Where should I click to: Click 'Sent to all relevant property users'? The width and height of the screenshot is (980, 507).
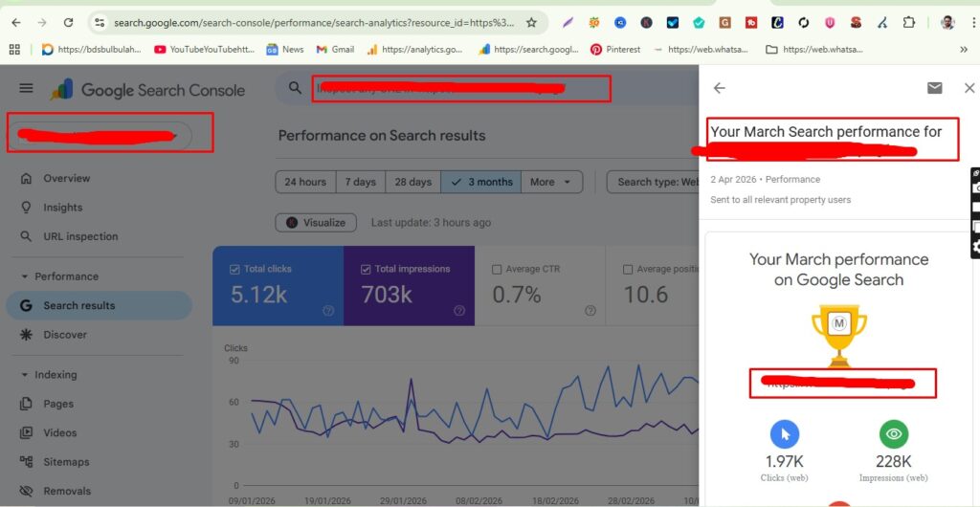click(x=781, y=201)
